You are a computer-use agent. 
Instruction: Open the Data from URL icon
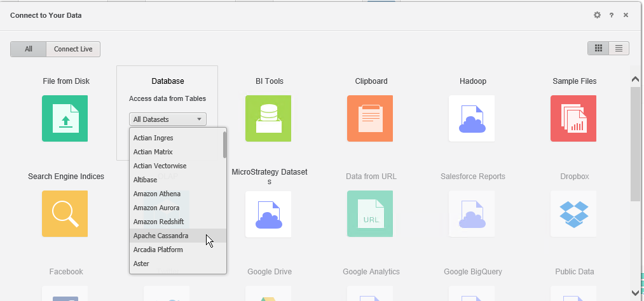370,213
